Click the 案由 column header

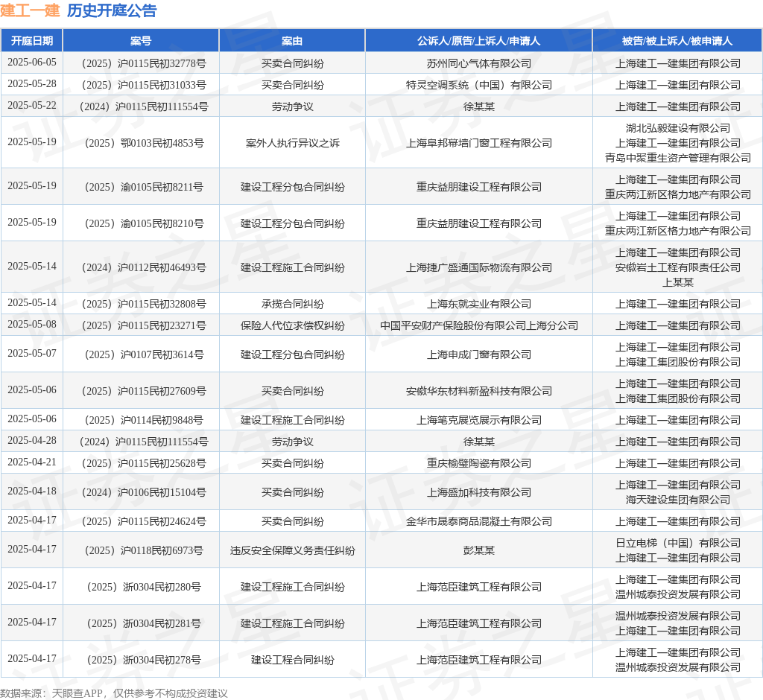292,41
